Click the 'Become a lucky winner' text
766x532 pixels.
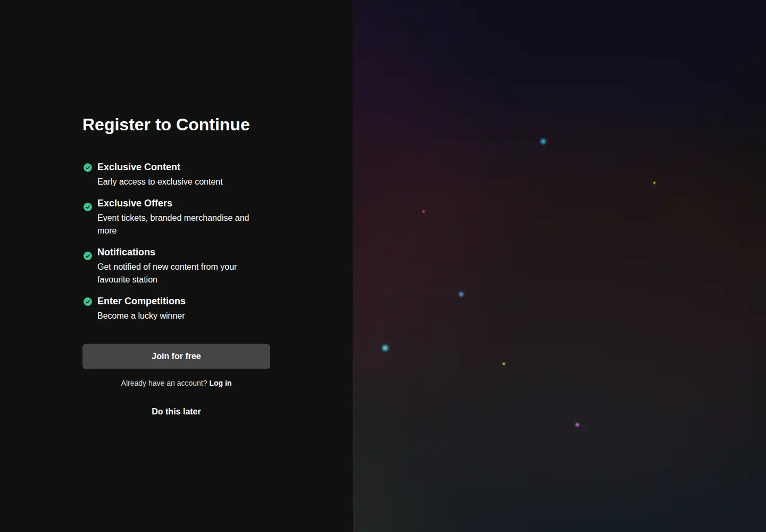click(x=141, y=316)
